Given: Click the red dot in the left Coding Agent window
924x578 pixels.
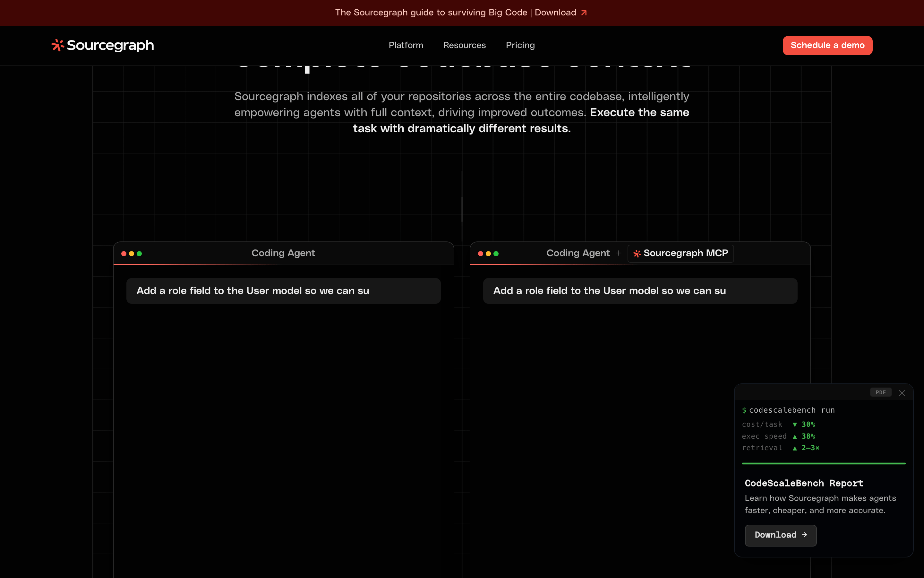Looking at the screenshot, I should pos(124,253).
